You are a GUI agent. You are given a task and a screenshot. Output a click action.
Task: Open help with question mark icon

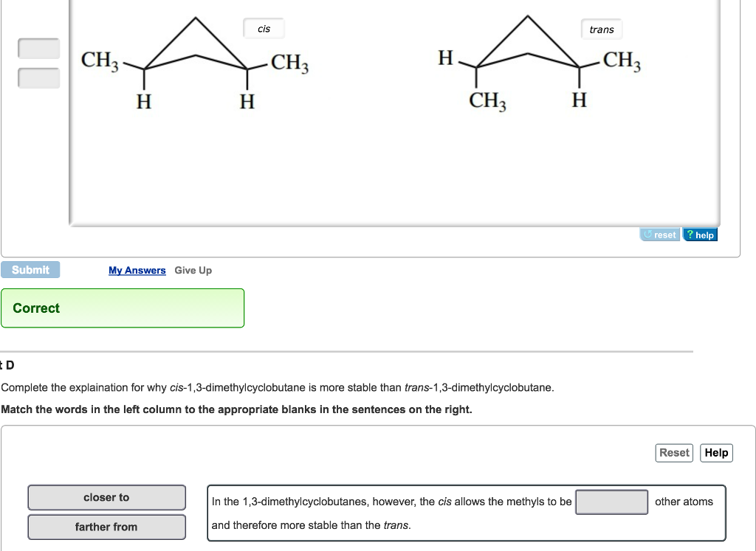click(x=700, y=235)
